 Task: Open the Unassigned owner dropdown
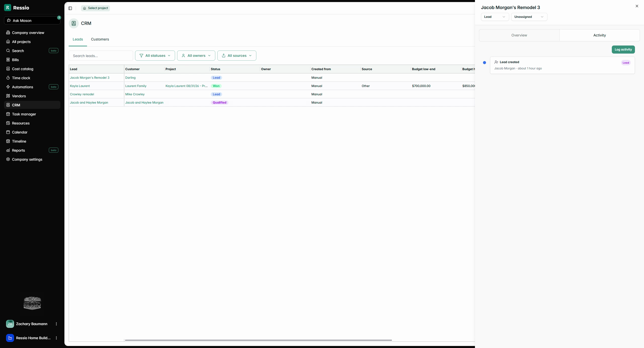click(x=529, y=17)
